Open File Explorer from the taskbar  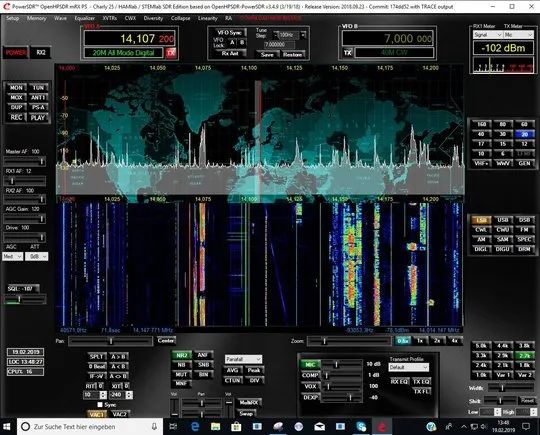215,427
